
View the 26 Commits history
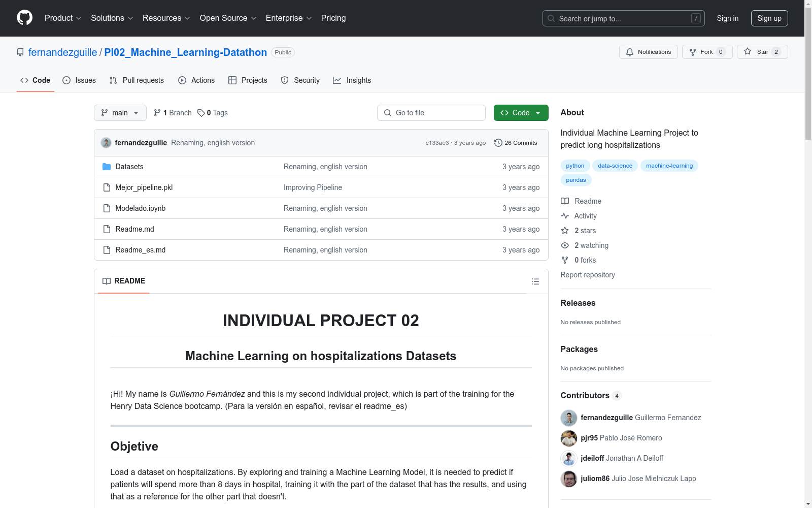(516, 143)
